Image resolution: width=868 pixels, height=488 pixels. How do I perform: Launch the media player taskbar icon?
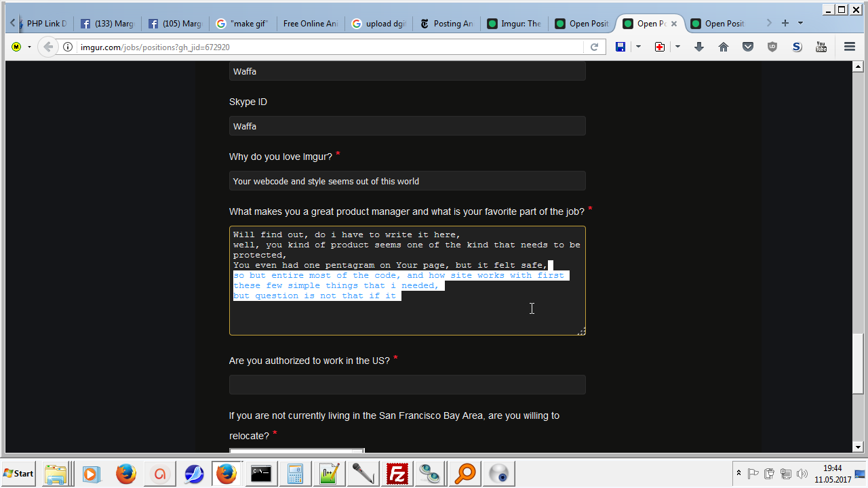(91, 473)
